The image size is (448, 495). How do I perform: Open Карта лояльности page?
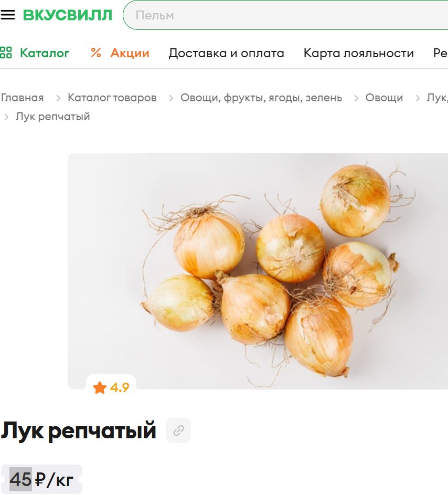coord(358,53)
